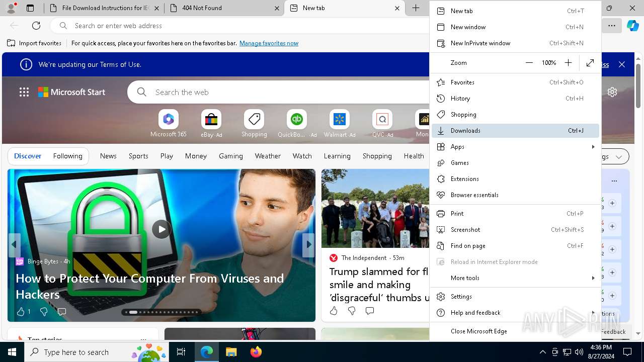The height and width of the screenshot is (362, 644).
Task: Click Import favorites button
Action: click(x=34, y=43)
